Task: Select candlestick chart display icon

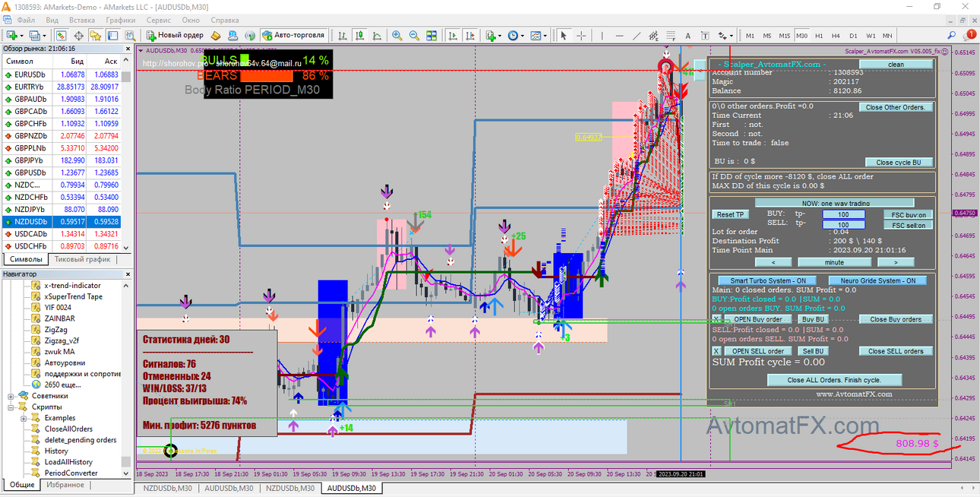Action: pyautogui.click(x=359, y=35)
